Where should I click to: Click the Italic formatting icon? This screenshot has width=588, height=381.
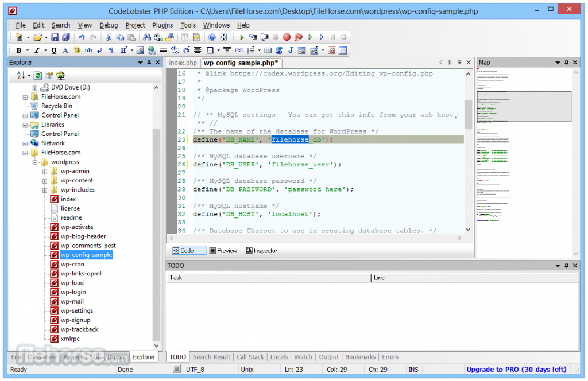tap(37, 50)
